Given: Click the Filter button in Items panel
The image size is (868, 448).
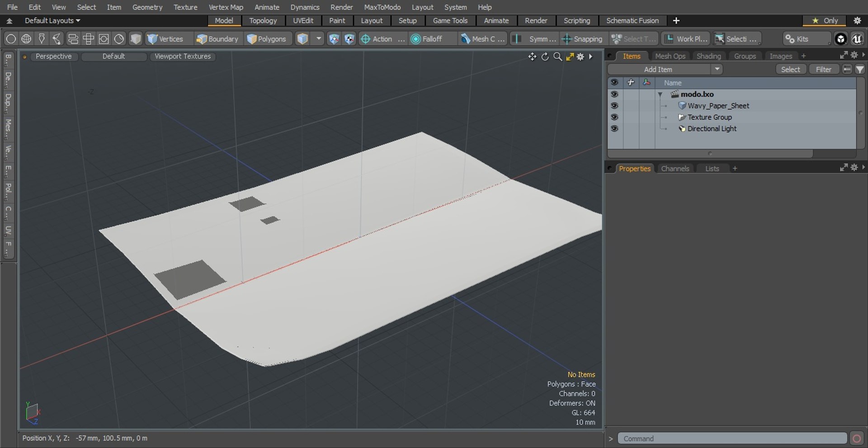Looking at the screenshot, I should 823,69.
